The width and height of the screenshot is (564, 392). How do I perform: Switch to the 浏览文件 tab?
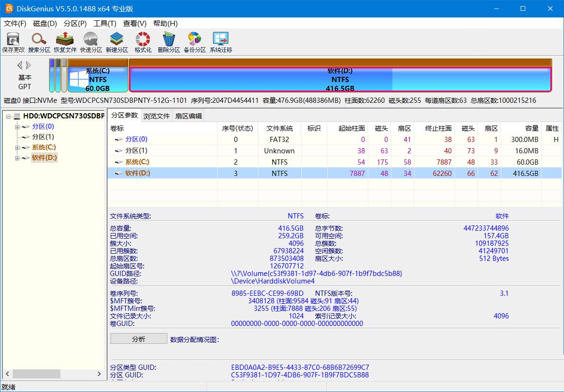point(157,116)
